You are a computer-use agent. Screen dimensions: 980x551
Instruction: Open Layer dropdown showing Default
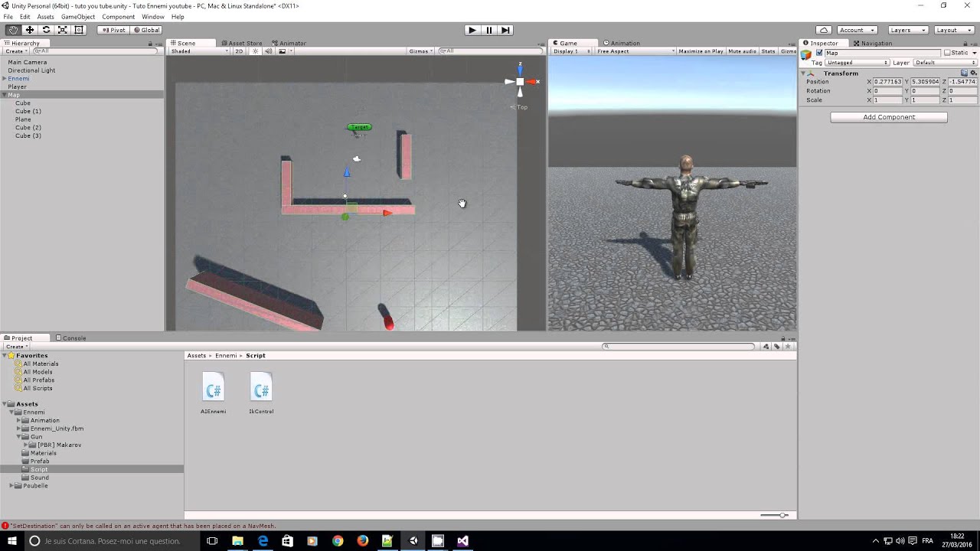tap(945, 63)
